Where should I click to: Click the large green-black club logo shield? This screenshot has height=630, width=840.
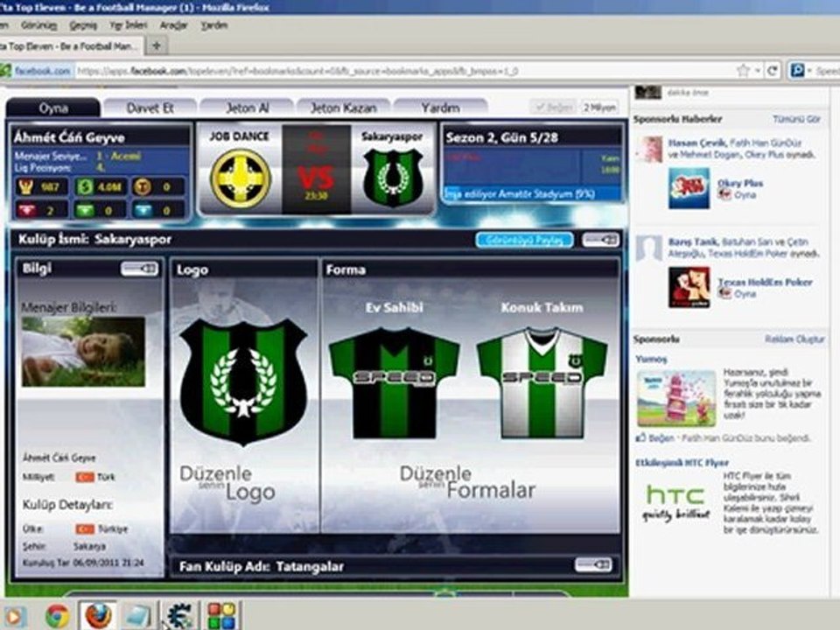click(244, 382)
